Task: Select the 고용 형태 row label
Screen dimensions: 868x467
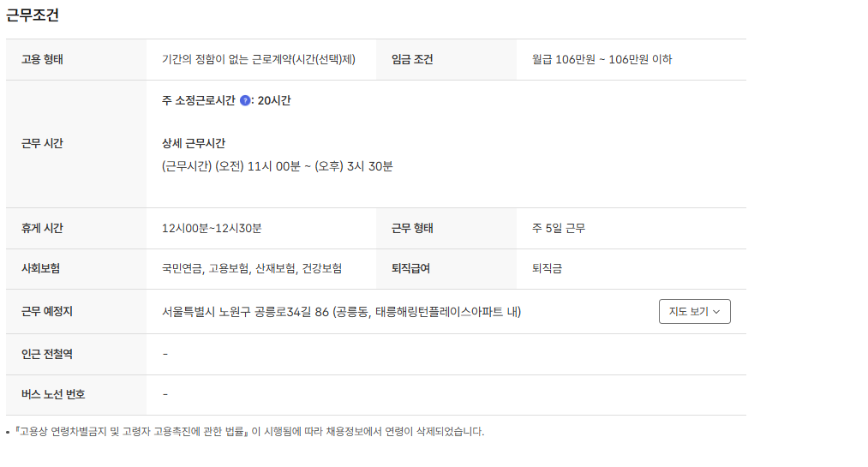Action: coord(42,60)
